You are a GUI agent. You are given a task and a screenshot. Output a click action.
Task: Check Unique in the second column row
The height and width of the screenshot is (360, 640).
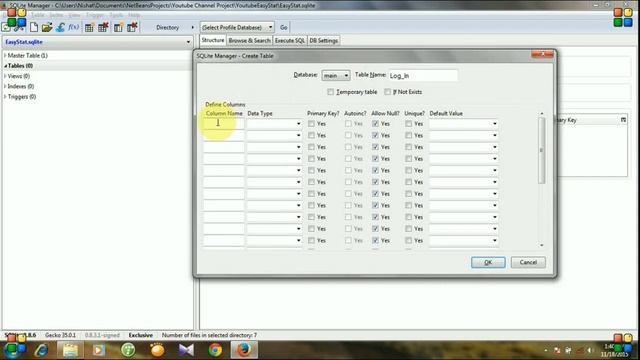(409, 135)
